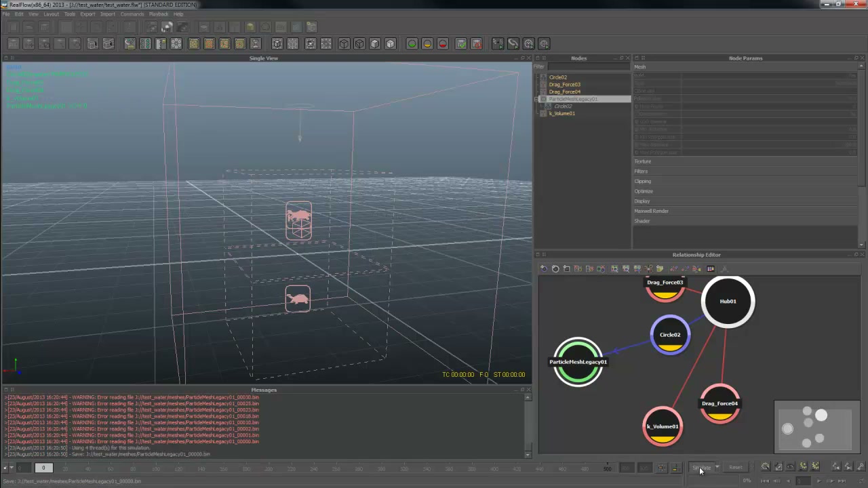This screenshot has height=488, width=868.
Task: Expand the Clipping section in Node Params
Action: [x=746, y=181]
